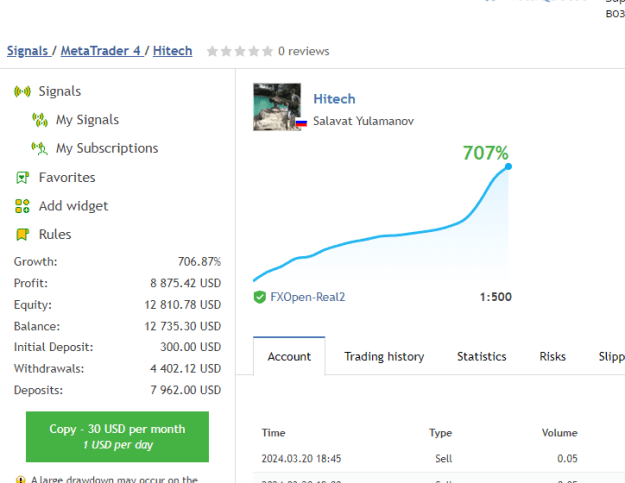Click the Volume column header
Image resolution: width=625 pixels, height=483 pixels.
coord(560,433)
